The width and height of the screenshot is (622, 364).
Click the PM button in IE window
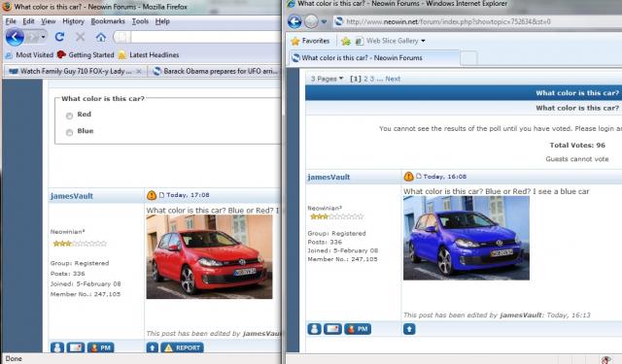358,329
